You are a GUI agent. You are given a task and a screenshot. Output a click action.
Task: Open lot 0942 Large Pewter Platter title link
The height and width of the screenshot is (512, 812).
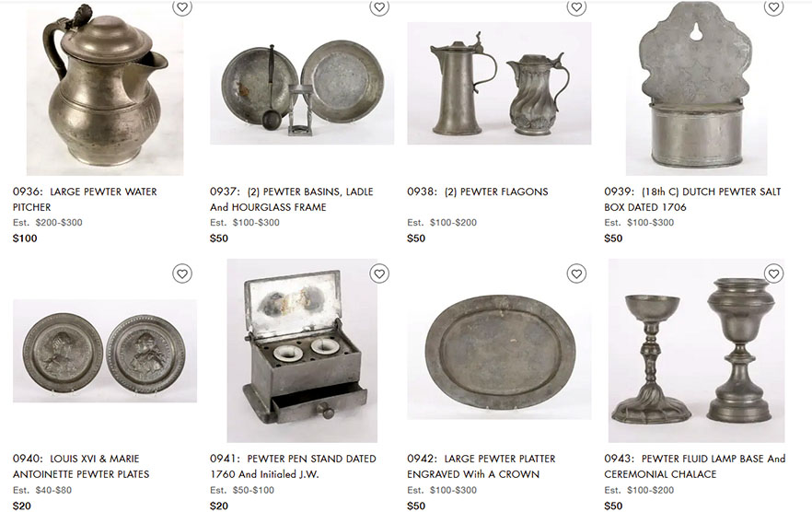coord(481,466)
